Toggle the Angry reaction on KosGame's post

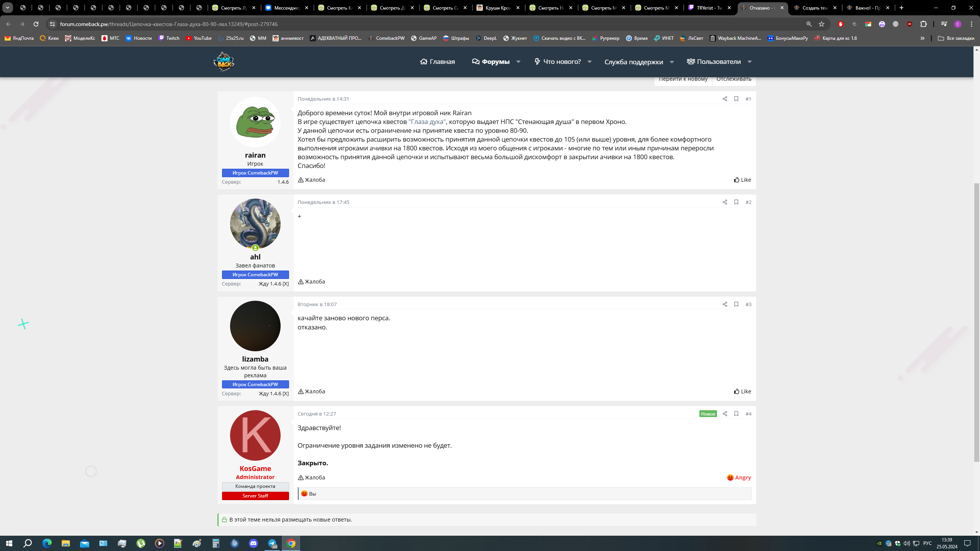tap(739, 478)
